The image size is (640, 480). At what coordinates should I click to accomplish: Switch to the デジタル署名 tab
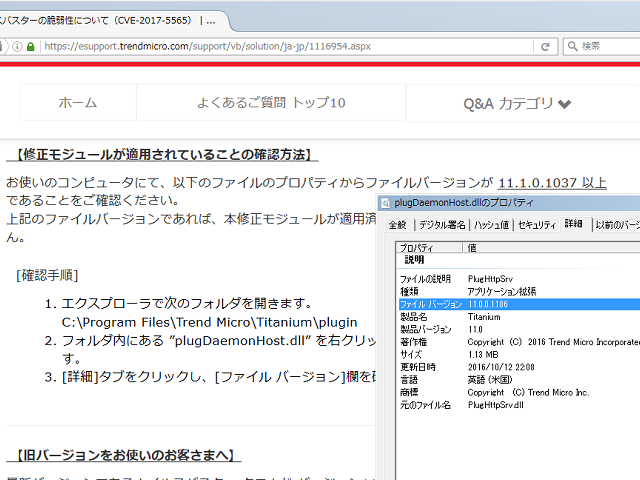[x=442, y=225]
